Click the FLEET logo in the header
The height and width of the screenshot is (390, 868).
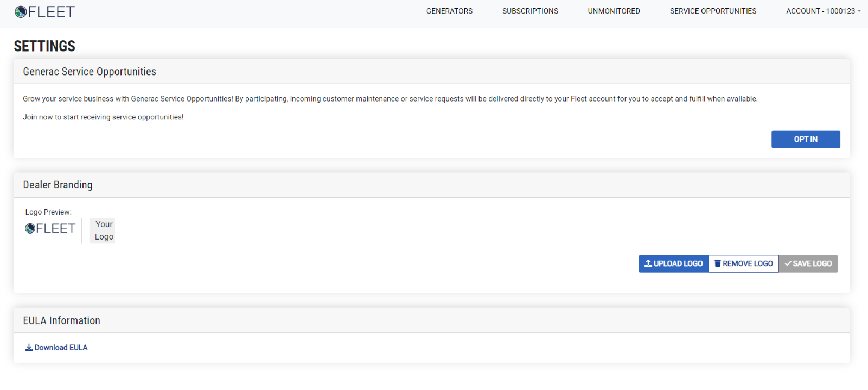(x=44, y=12)
